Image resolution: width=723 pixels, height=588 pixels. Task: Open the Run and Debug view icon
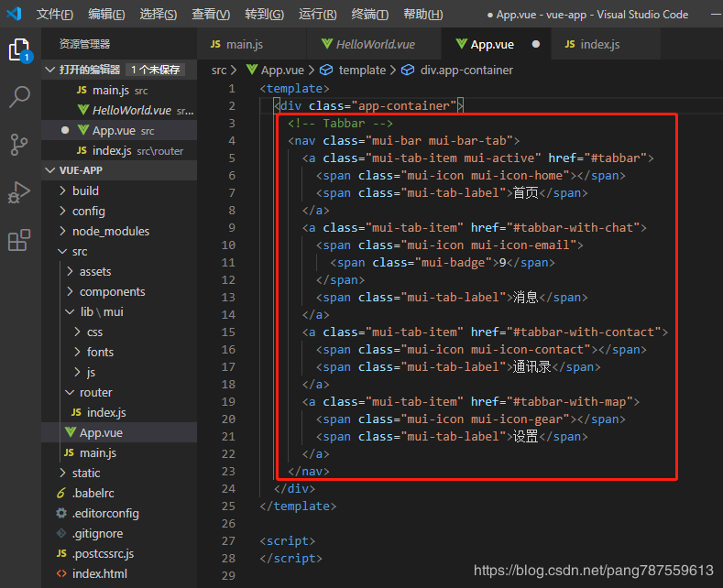19,192
